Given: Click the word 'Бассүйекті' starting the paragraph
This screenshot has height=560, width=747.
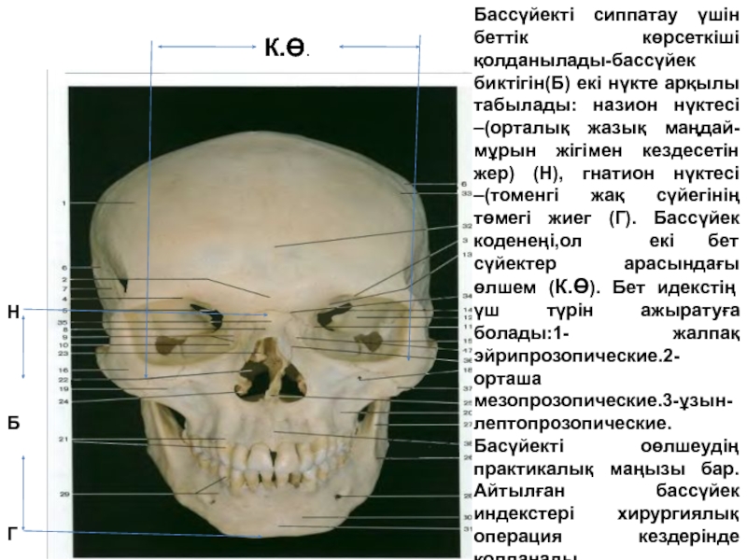Looking at the screenshot, I should coord(515,17).
